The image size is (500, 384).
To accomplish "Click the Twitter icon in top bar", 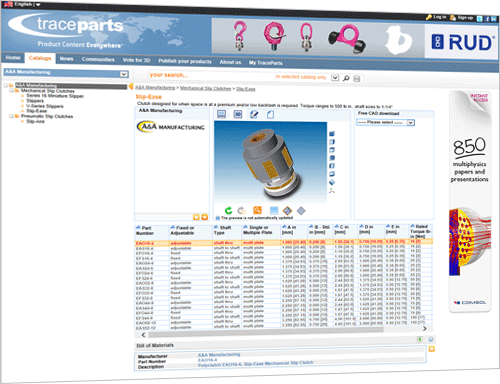I will coord(480,19).
